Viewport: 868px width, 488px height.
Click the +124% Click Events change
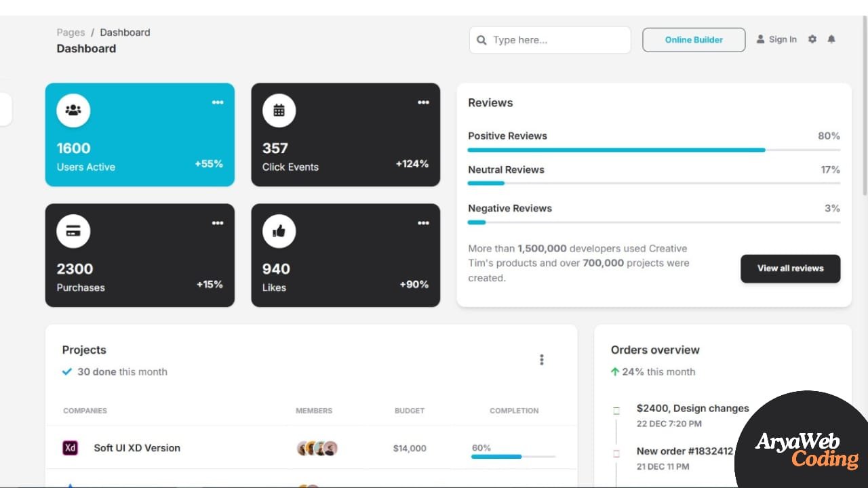pyautogui.click(x=412, y=163)
